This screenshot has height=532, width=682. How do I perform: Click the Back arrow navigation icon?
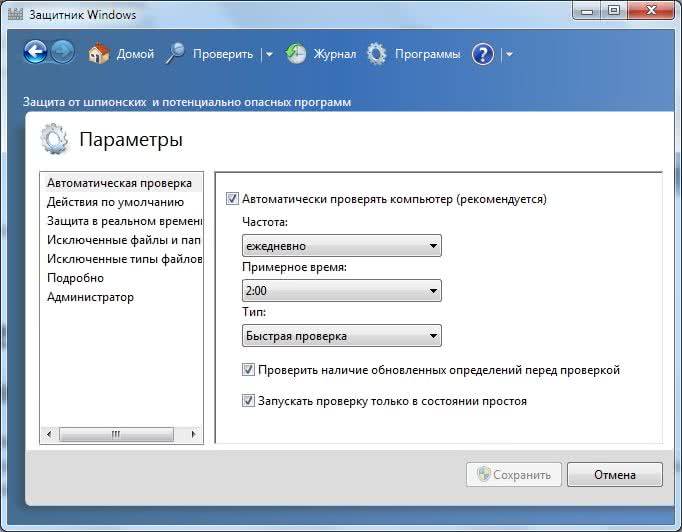[35, 52]
